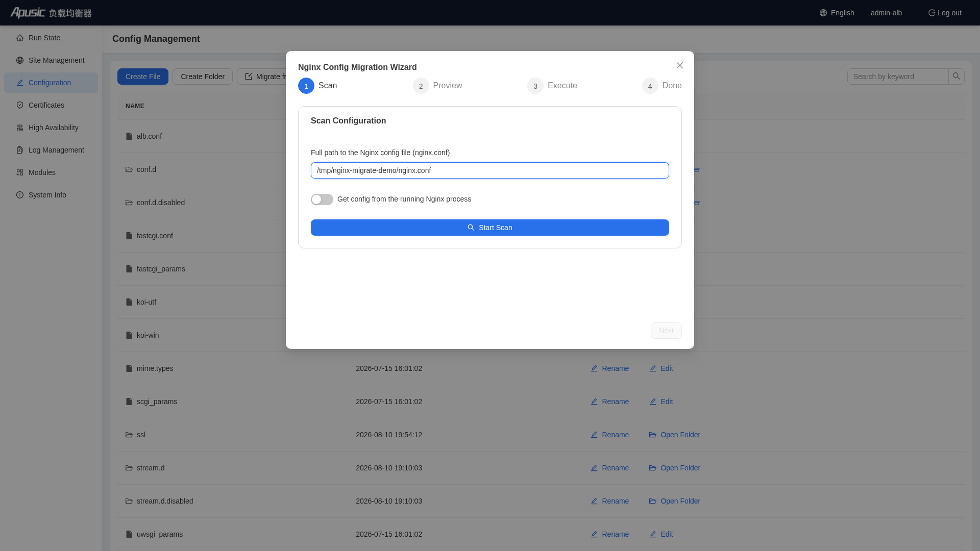Click Edit for mime.types
980x551 pixels.
[x=661, y=368]
